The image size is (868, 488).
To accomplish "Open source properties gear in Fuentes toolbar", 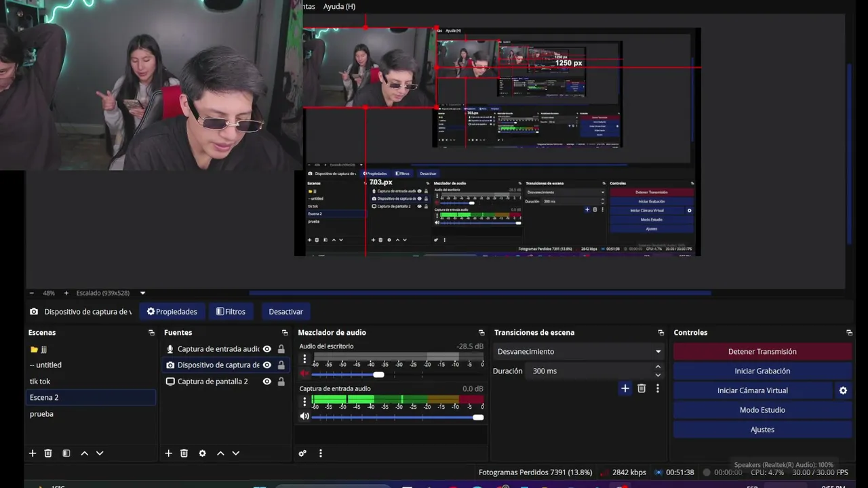I will point(202,453).
